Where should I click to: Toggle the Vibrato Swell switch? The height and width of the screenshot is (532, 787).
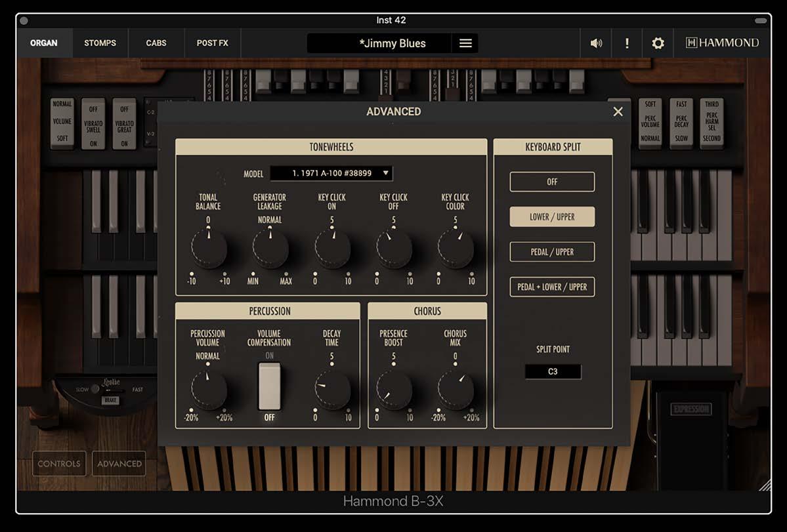pos(93,124)
